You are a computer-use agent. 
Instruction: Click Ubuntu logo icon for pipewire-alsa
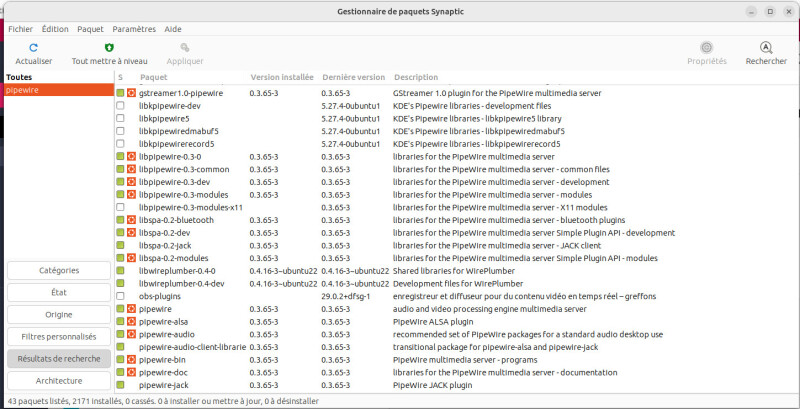click(131, 322)
